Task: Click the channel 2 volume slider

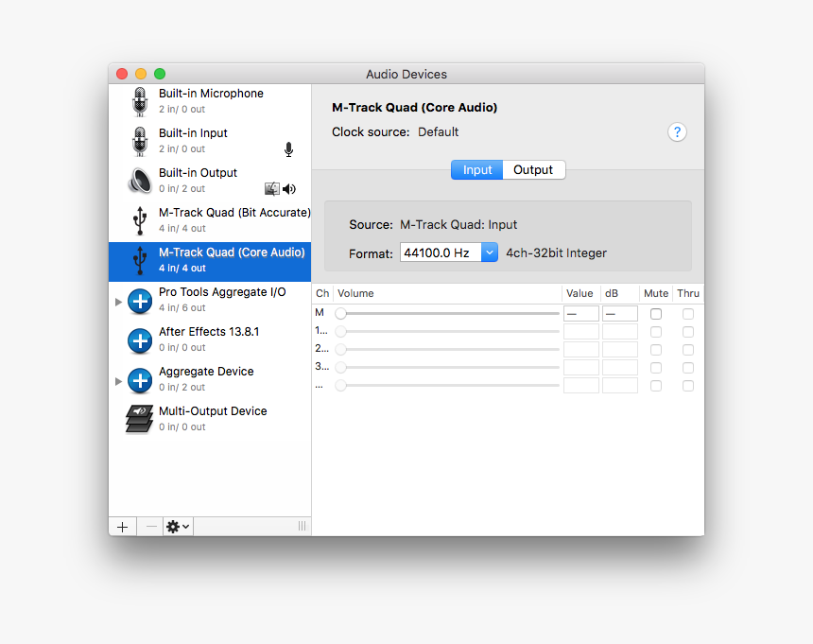Action: pyautogui.click(x=447, y=350)
